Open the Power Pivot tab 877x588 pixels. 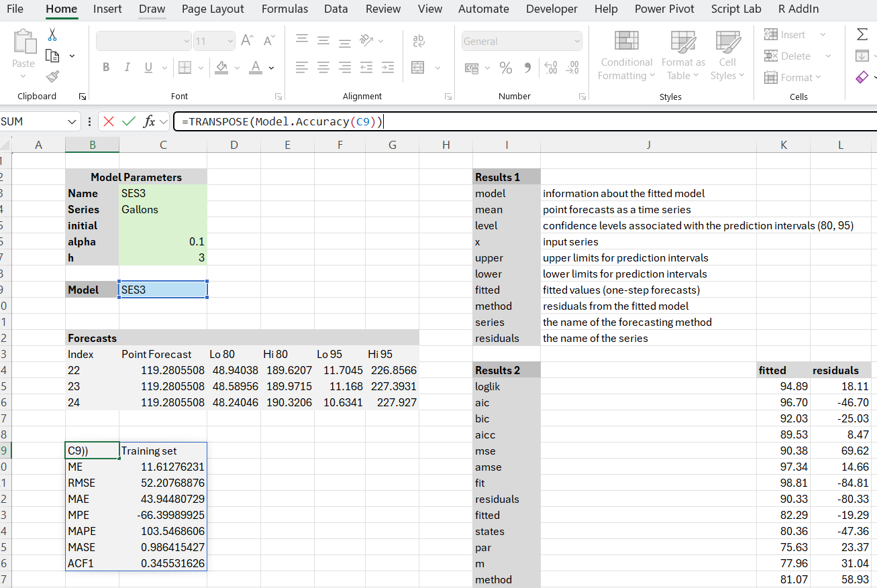[664, 9]
